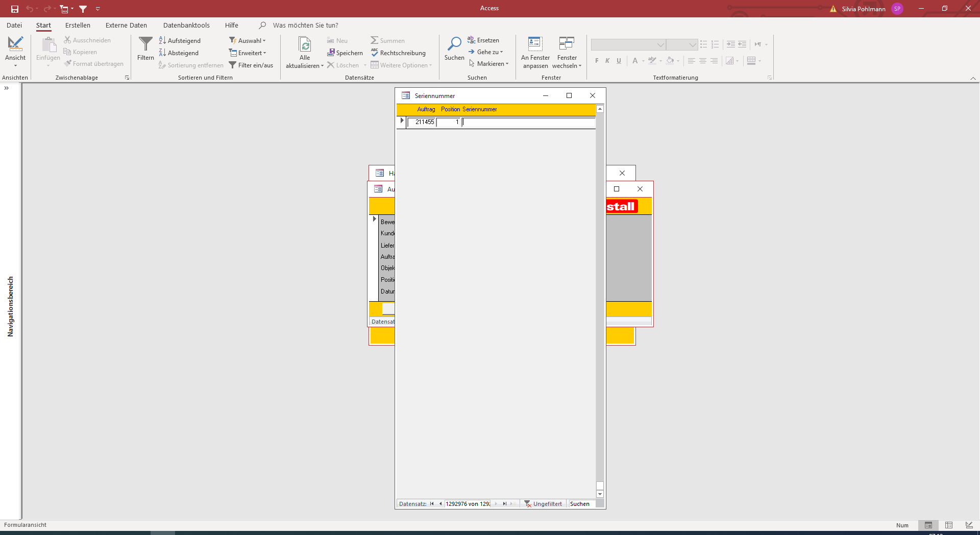This screenshot has width=980, height=535.
Task: Click the 'Was möchten Sie tun?' search box
Action: click(x=305, y=25)
